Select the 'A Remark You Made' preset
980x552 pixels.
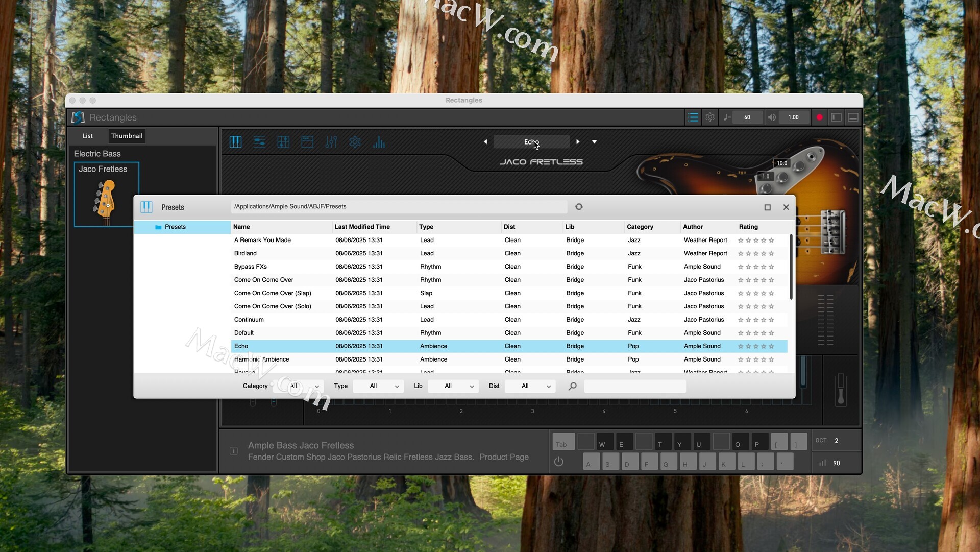[509, 240]
